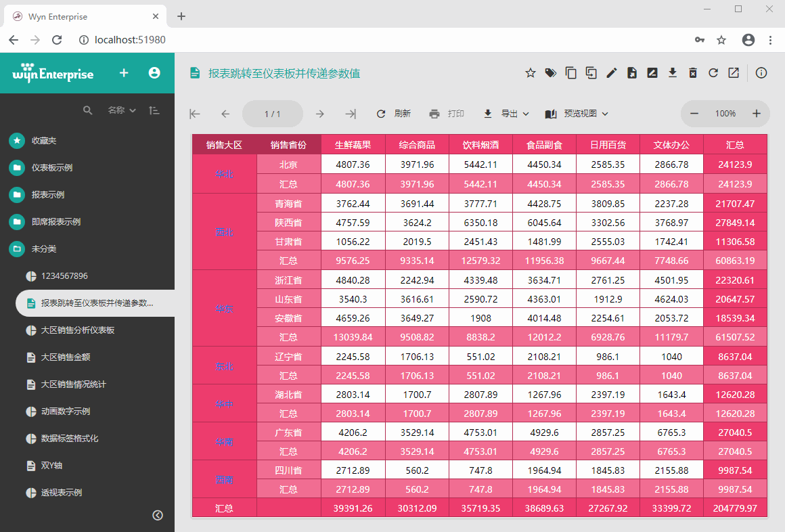Click the plus icon to create new document
The height and width of the screenshot is (532, 785).
(x=124, y=73)
